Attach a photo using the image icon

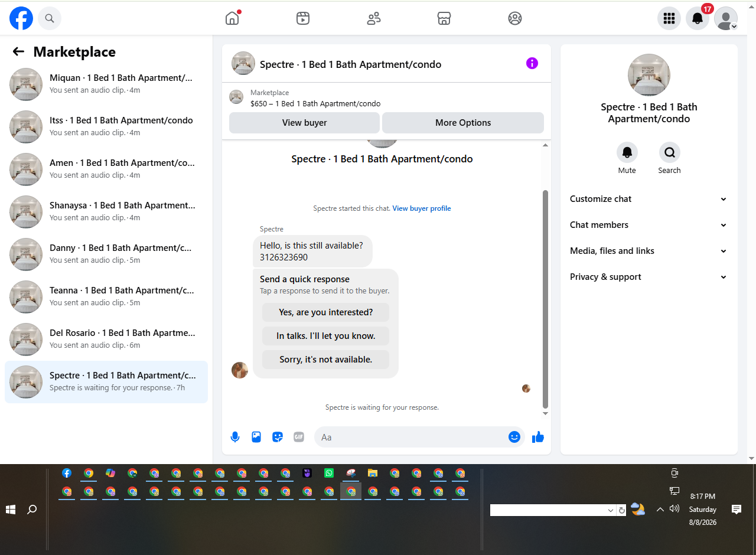point(256,437)
